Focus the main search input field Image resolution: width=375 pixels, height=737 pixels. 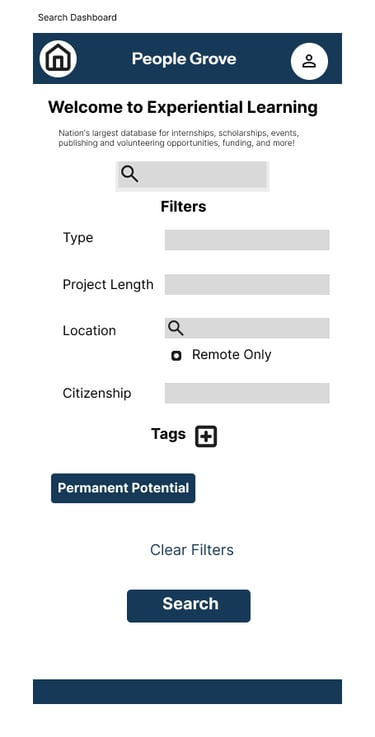(x=192, y=176)
